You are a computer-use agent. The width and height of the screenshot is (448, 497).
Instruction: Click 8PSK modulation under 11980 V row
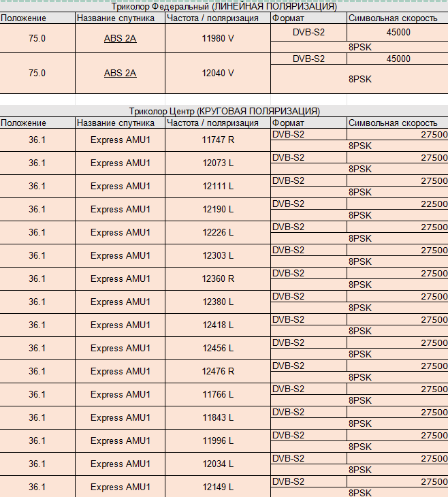[359, 47]
